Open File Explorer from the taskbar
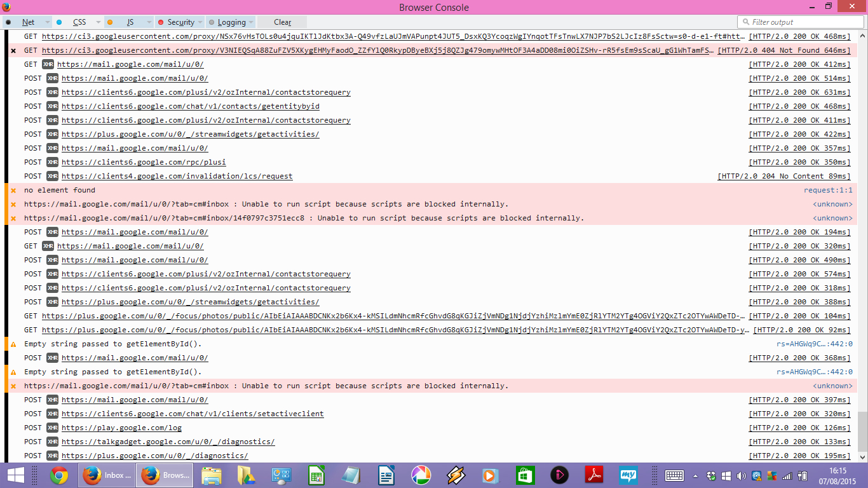This screenshot has width=868, height=488. click(212, 475)
